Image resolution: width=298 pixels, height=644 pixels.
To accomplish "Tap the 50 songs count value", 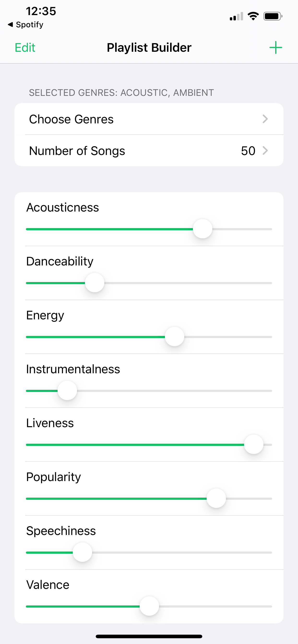I will click(248, 151).
